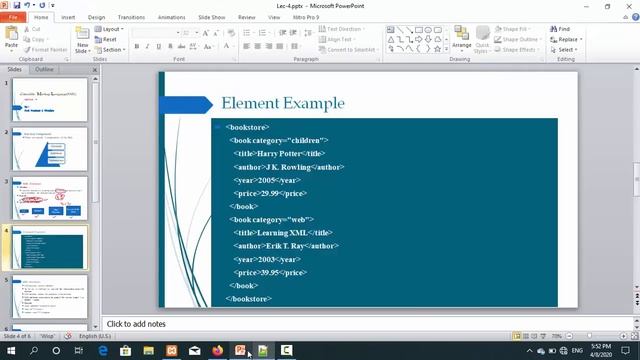Click the Paste clipboard icon
640x360 pixels.
click(x=11, y=33)
